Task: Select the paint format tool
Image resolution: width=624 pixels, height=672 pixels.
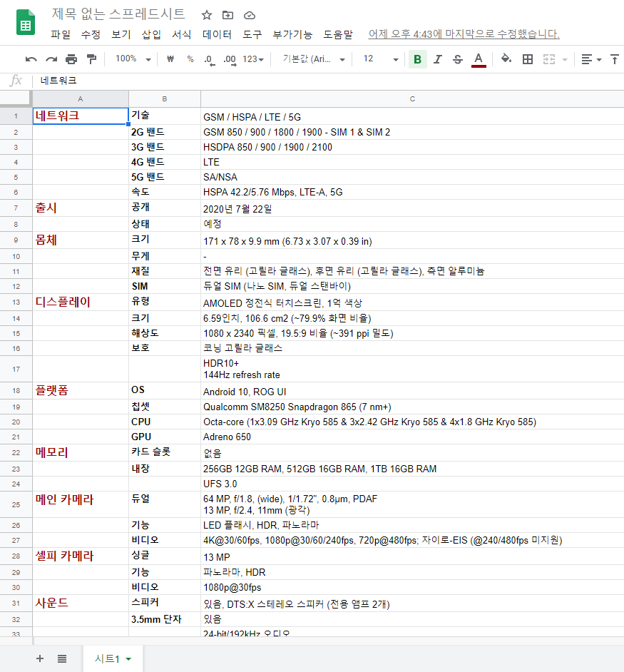Action: tap(91, 59)
